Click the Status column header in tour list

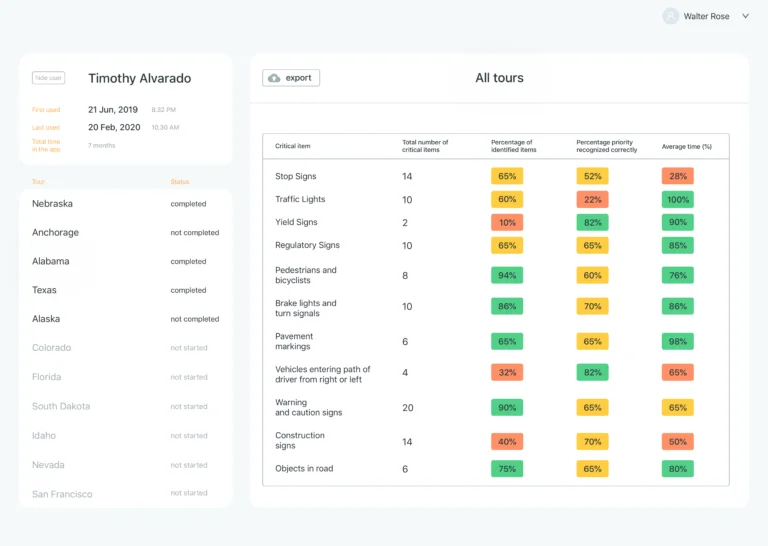coord(180,182)
